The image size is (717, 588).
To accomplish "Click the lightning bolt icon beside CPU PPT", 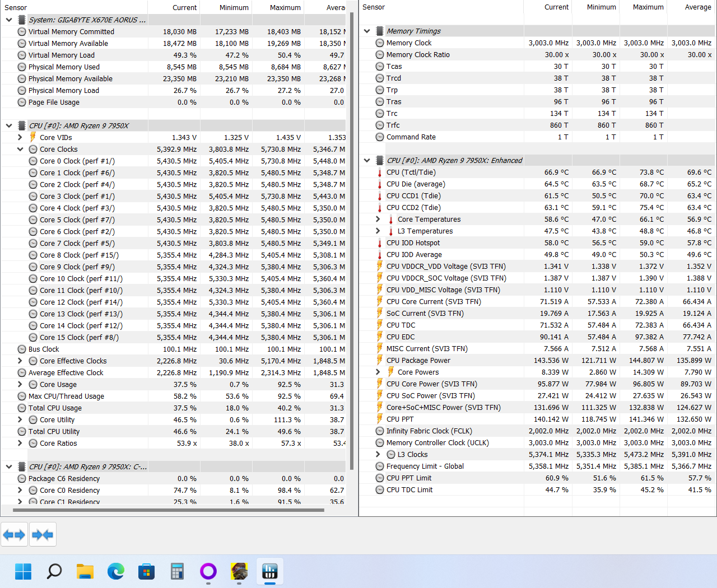I will pyautogui.click(x=380, y=419).
